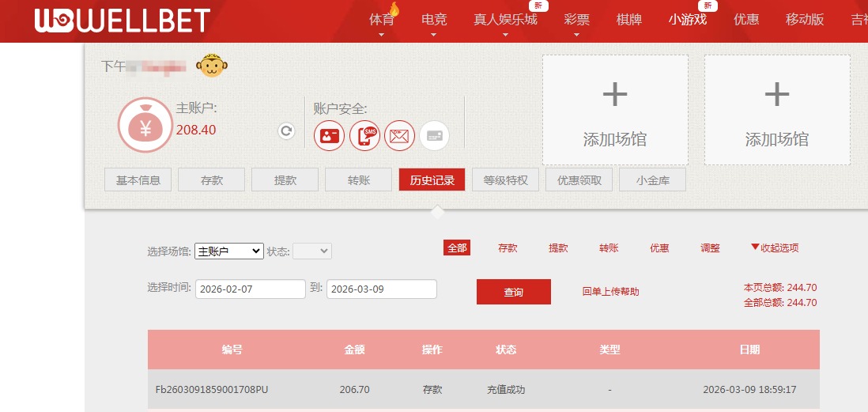
Task: Expand the 电竞 menu arrow
Action: (x=434, y=35)
